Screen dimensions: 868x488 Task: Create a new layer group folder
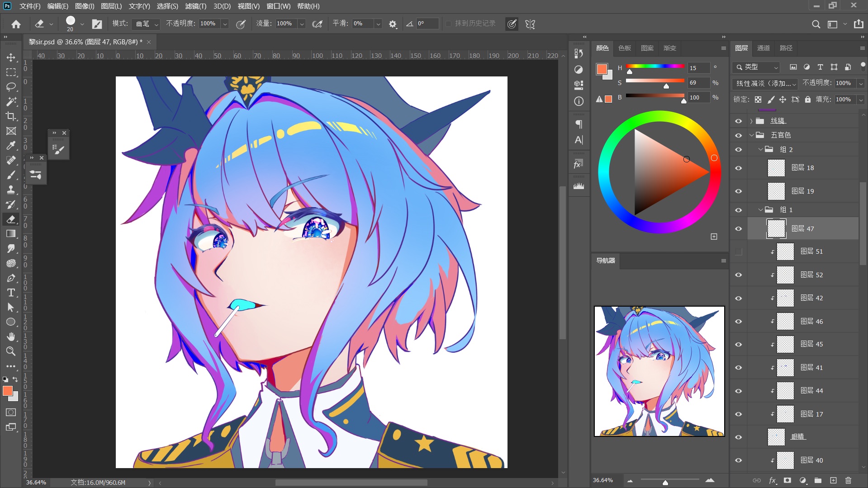(x=818, y=480)
